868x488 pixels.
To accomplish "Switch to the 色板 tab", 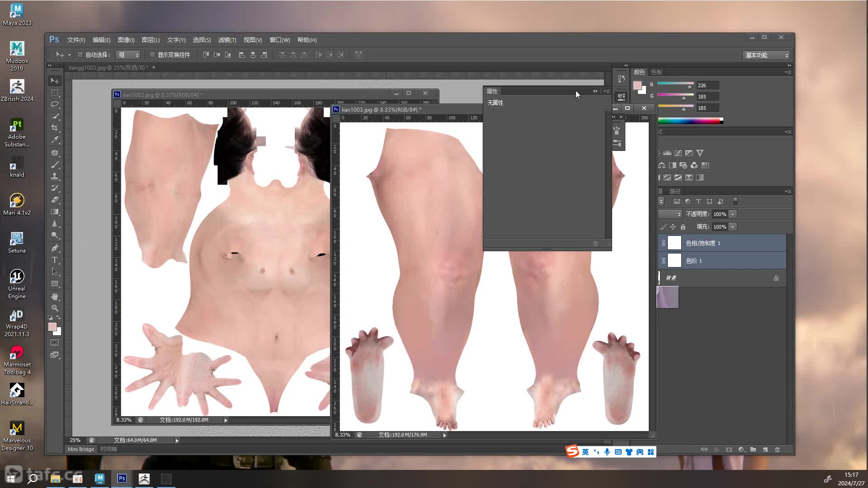I will (x=656, y=72).
